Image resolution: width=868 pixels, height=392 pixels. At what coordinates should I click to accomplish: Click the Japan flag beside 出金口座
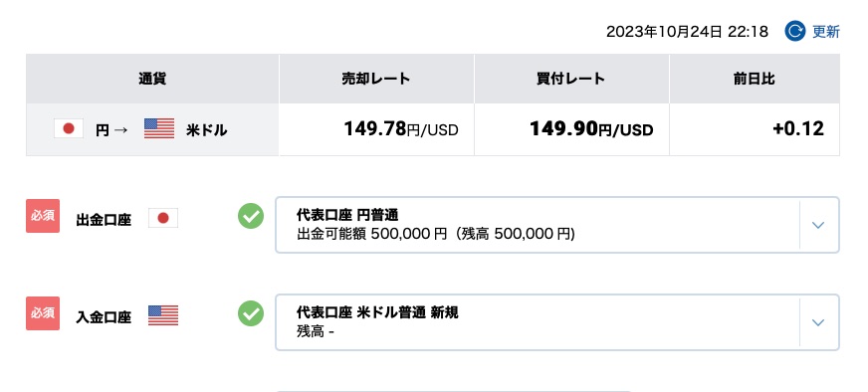pos(163,218)
